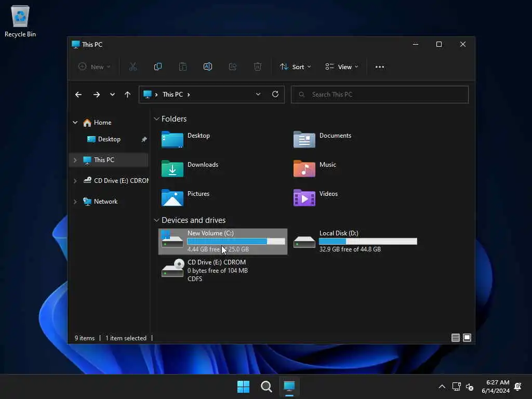Select the Music folder icon

pyautogui.click(x=304, y=168)
